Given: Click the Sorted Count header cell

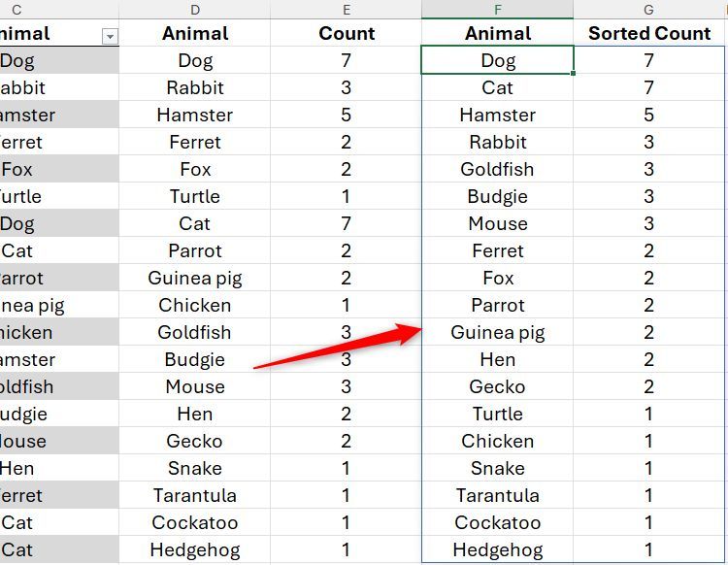Looking at the screenshot, I should [x=648, y=33].
